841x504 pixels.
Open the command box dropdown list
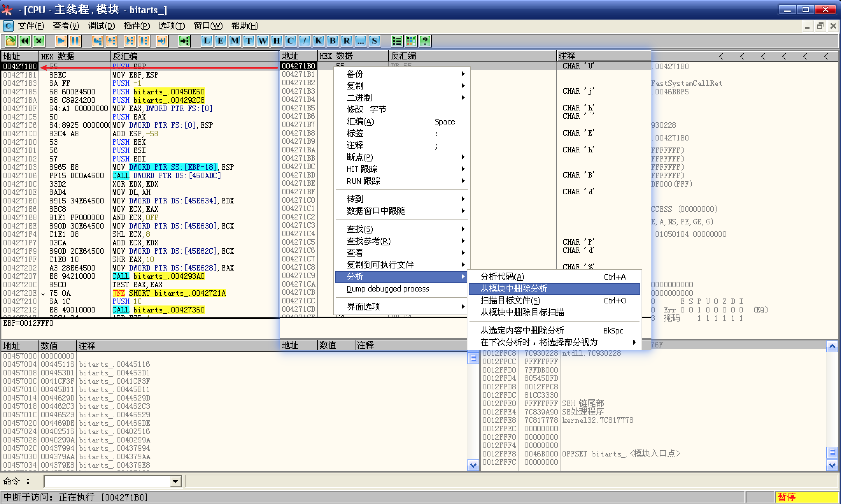[176, 481]
